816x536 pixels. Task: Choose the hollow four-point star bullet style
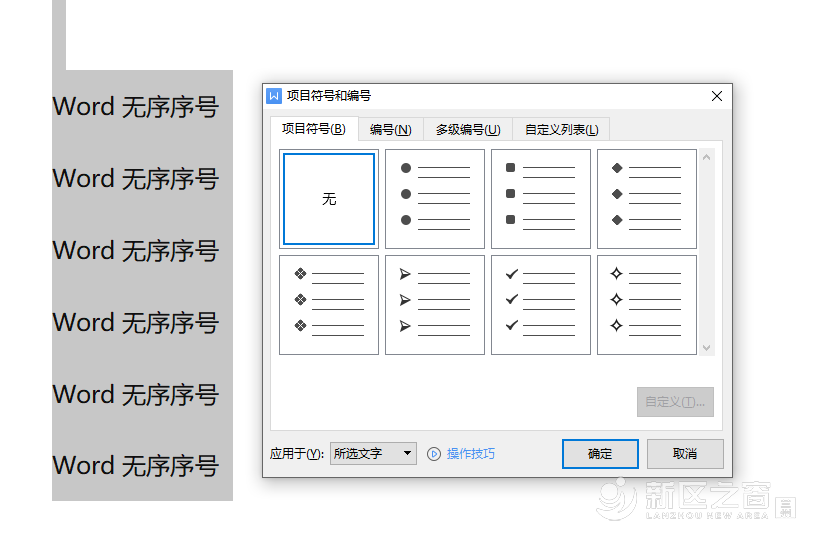click(x=647, y=305)
